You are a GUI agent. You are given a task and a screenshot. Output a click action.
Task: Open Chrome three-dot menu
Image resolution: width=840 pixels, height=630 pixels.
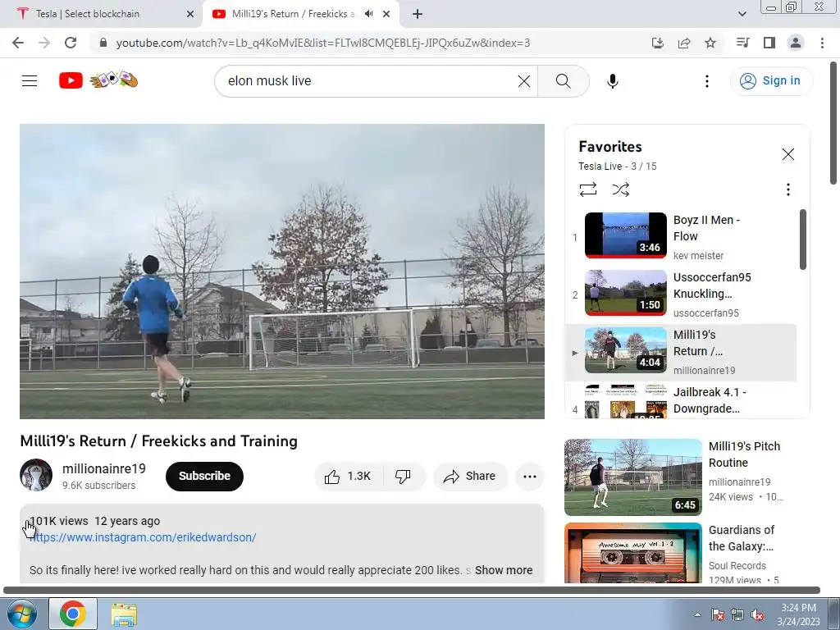822,43
